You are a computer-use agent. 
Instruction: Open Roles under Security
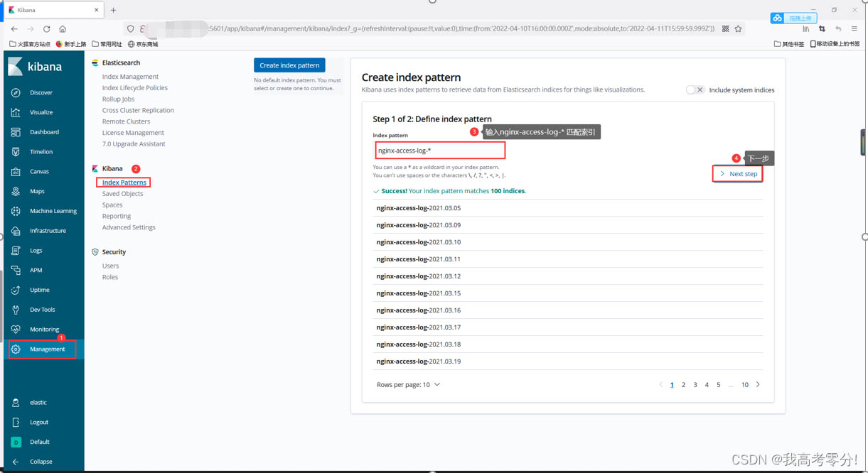click(x=110, y=277)
